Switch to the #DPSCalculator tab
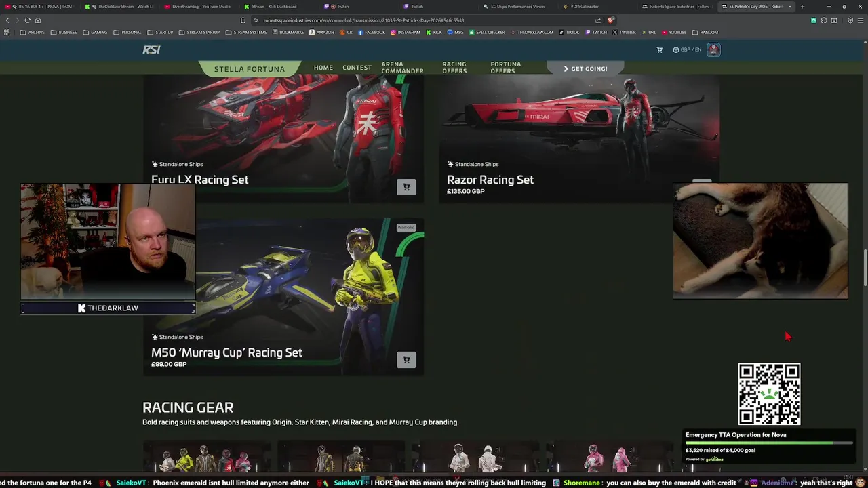The height and width of the screenshot is (488, 868). [585, 7]
